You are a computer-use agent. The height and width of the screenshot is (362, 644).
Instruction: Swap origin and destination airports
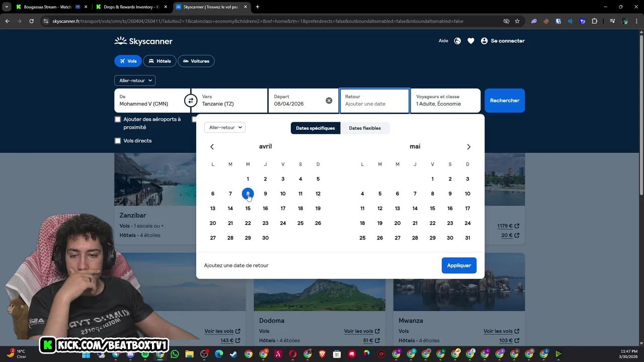[191, 101]
